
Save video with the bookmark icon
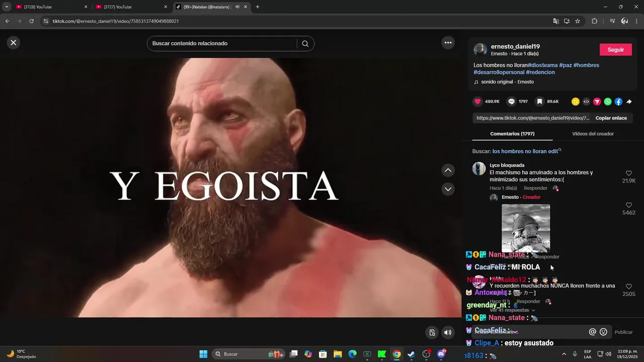coord(539,102)
